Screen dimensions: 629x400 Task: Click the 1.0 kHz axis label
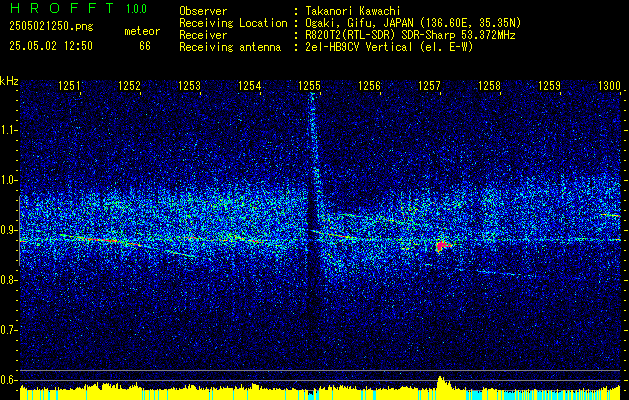(x=9, y=180)
